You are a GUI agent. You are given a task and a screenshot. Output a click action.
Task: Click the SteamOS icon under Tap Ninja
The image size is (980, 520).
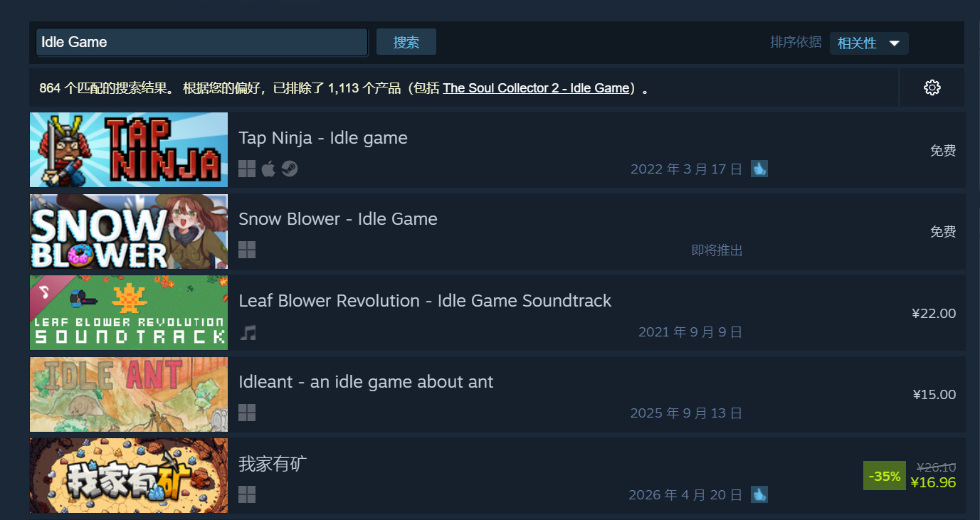coord(289,169)
